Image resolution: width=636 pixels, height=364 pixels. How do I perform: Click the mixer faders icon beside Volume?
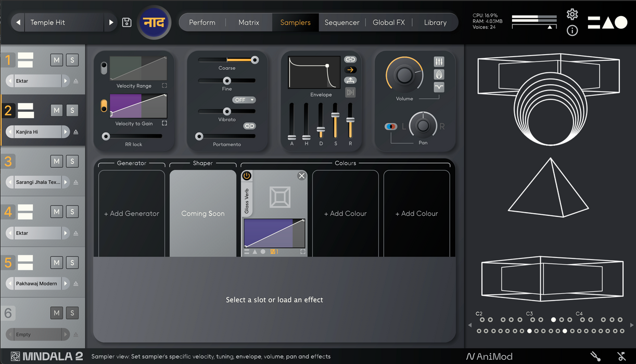(x=439, y=62)
